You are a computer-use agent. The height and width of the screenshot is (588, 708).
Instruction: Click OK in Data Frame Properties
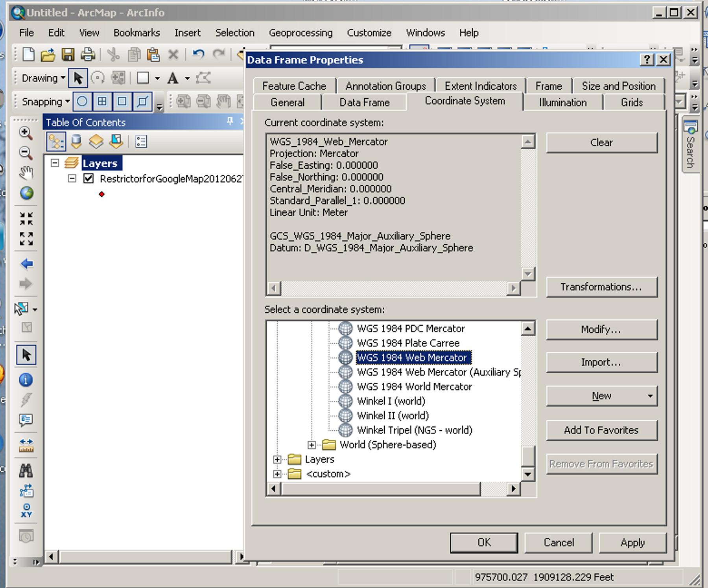point(484,543)
